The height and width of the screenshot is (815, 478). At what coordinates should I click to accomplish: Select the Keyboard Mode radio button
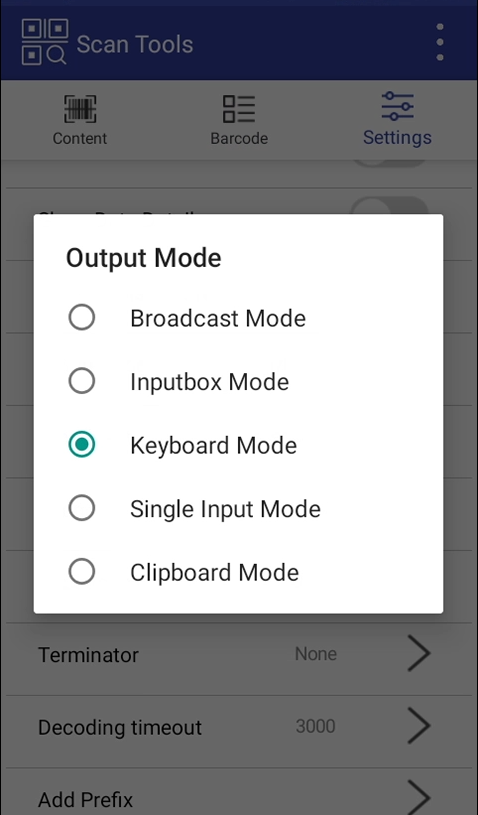pos(82,444)
